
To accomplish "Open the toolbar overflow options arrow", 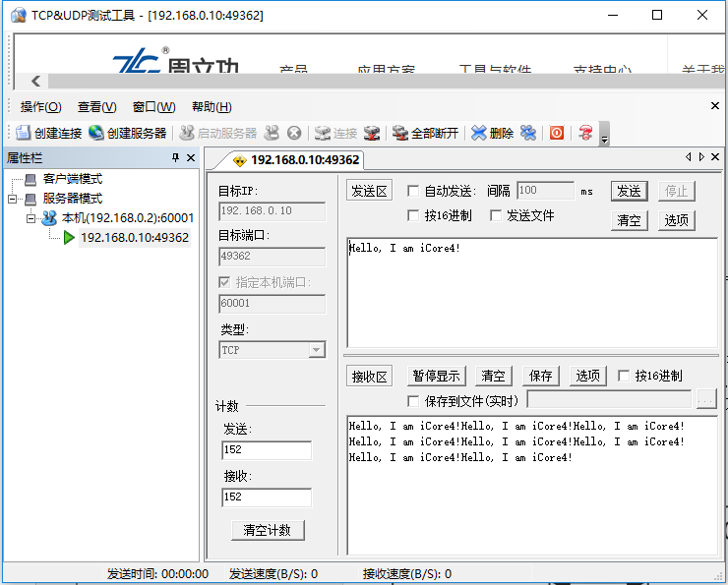I will point(605,139).
